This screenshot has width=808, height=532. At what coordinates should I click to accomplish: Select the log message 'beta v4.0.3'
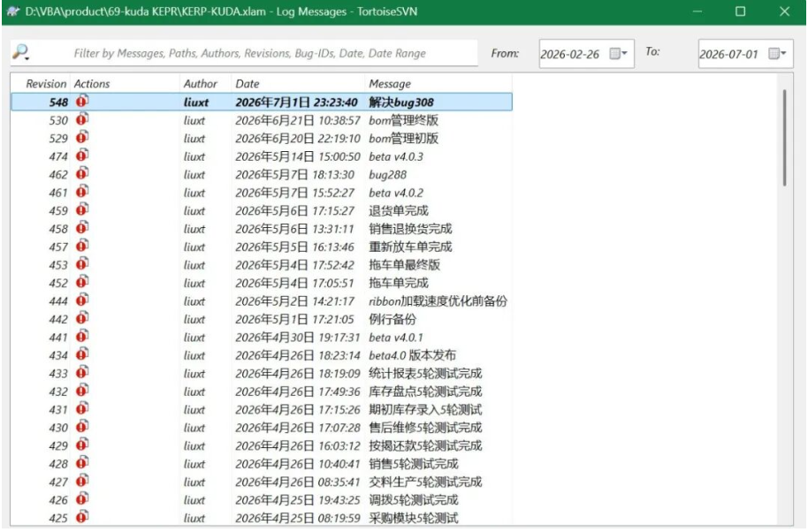396,156
